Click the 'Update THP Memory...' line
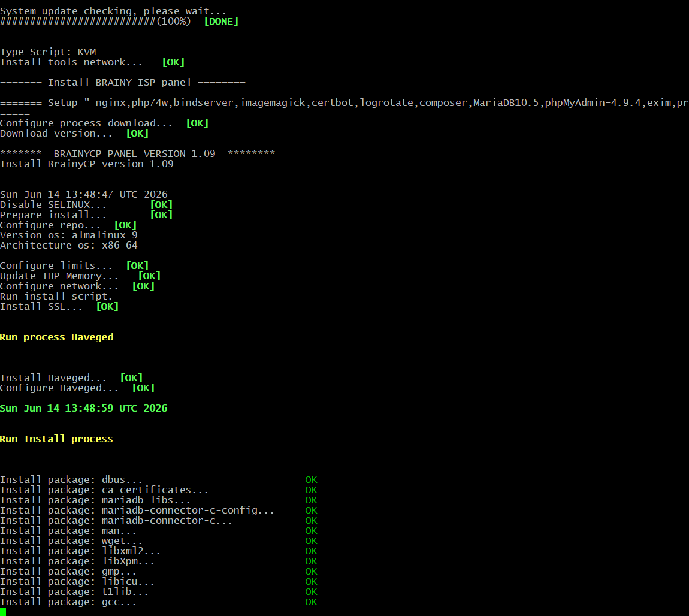Image resolution: width=689 pixels, height=616 pixels. (x=80, y=276)
